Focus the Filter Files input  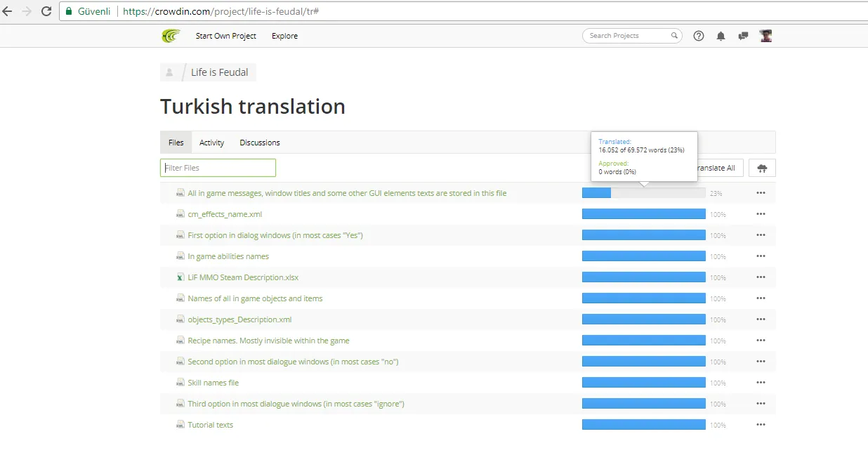pos(218,168)
